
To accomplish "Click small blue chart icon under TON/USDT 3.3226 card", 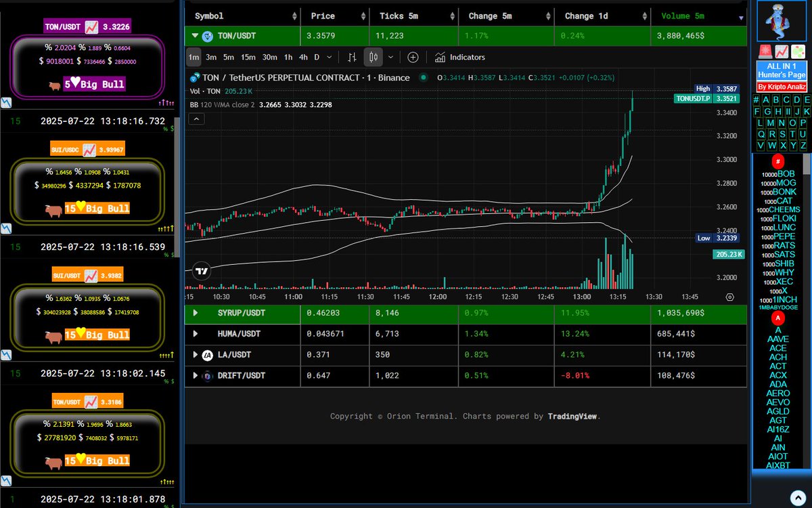I will pyautogui.click(x=5, y=103).
